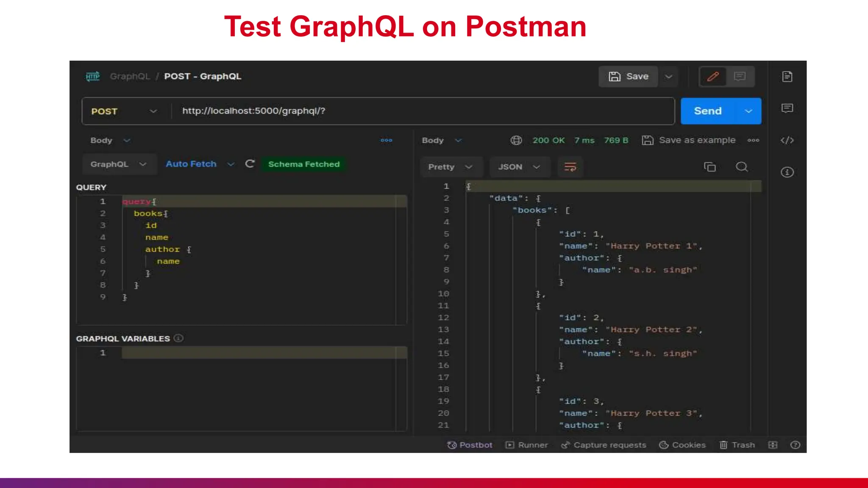Viewport: 868px width, 488px height.
Task: Click the GraphQL breadcrumb link
Action: tap(130, 76)
